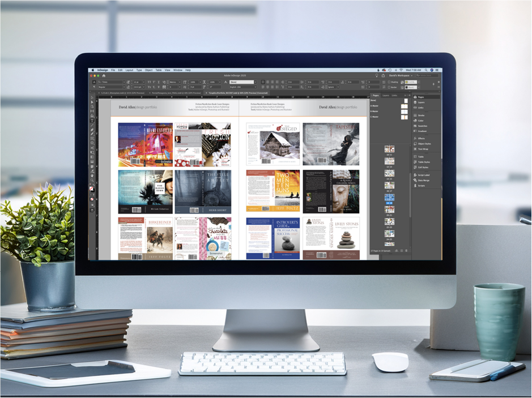Select the Direct Selection tool
This screenshot has width=532, height=398.
[92, 102]
